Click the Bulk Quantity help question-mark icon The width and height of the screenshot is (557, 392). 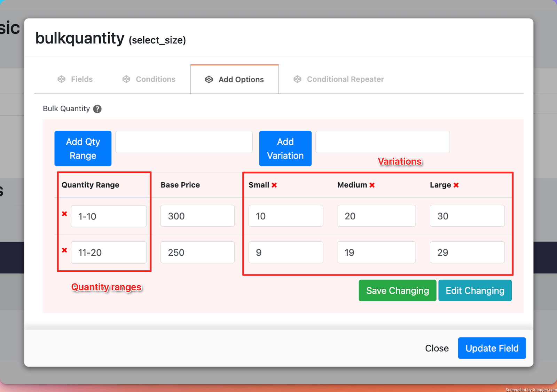coord(97,109)
